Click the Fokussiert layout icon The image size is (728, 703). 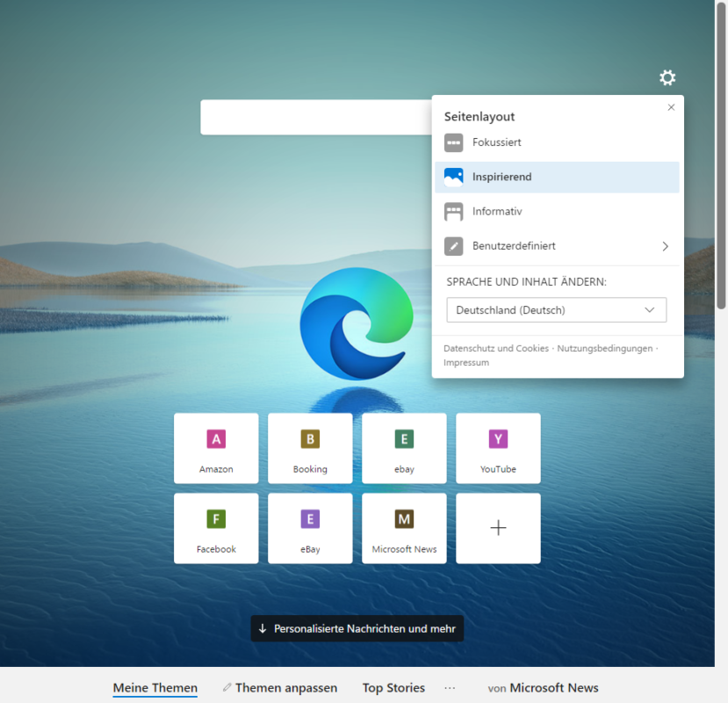(453, 141)
